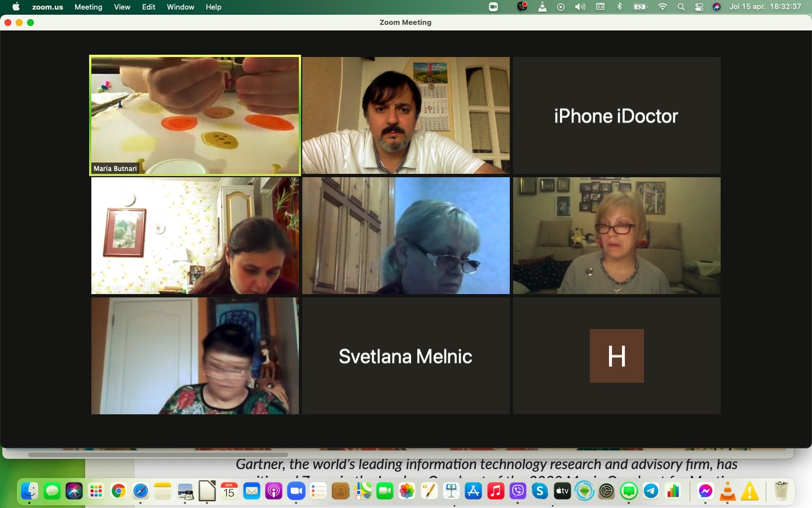Open the volume control in menu bar
Screen dimensions: 812x508
click(580, 7)
